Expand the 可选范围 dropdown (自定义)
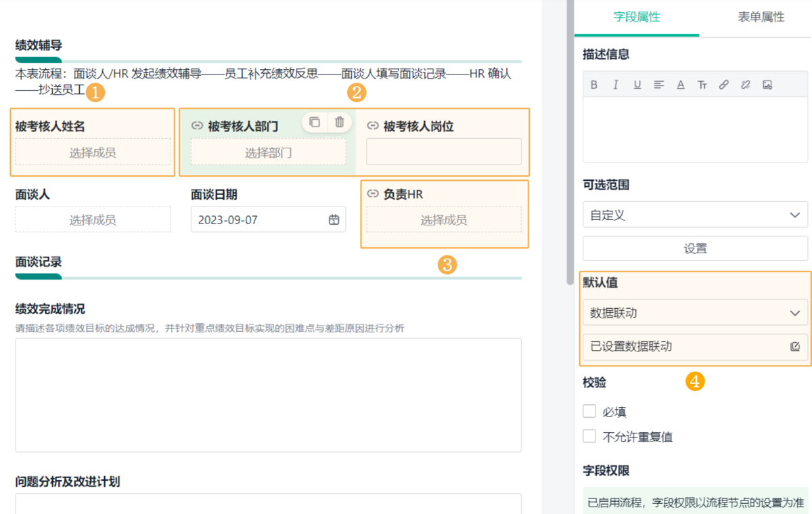 [695, 215]
